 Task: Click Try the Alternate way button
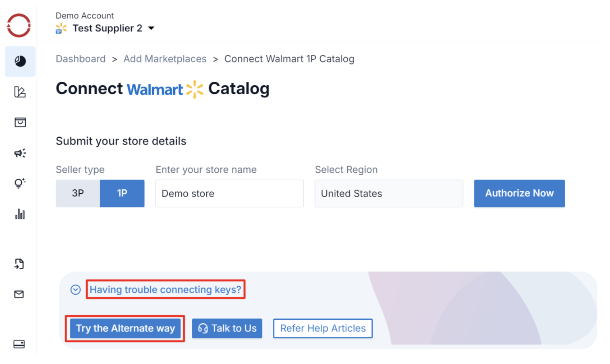click(x=125, y=329)
